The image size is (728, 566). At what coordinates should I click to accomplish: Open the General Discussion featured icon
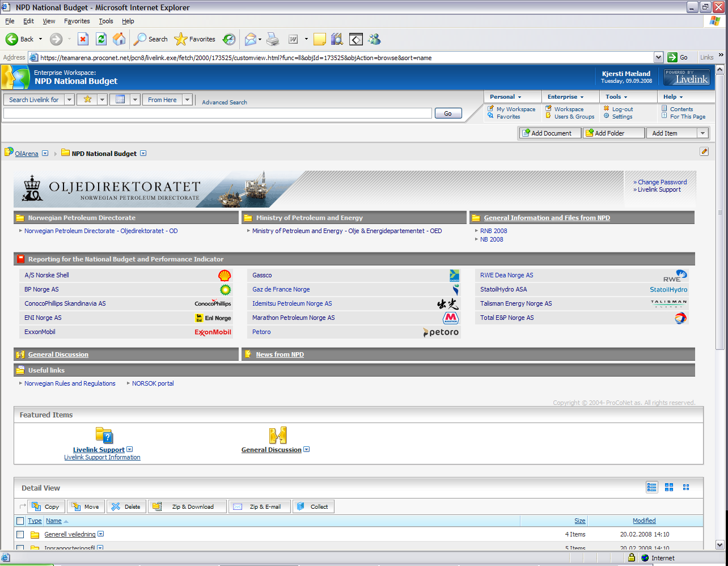point(278,436)
